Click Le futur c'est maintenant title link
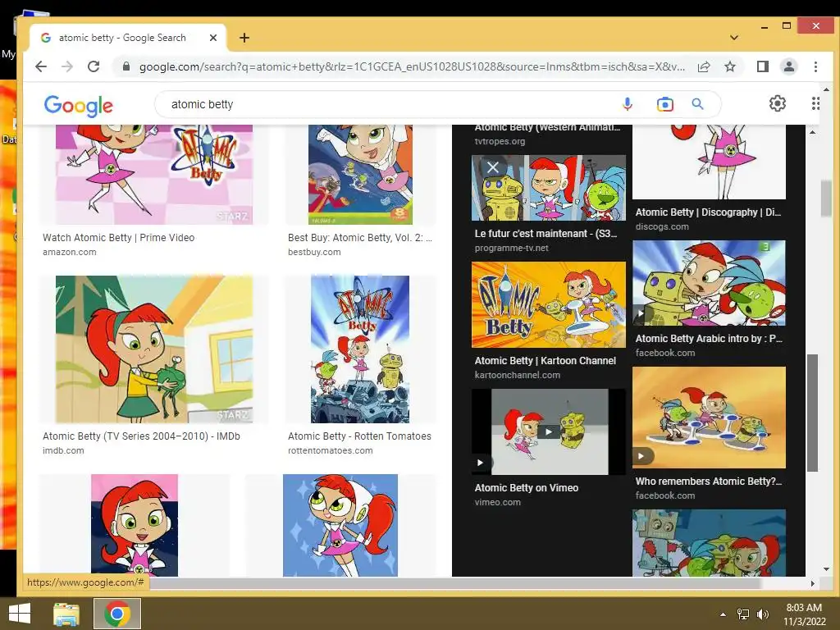The width and height of the screenshot is (840, 630). coord(546,234)
